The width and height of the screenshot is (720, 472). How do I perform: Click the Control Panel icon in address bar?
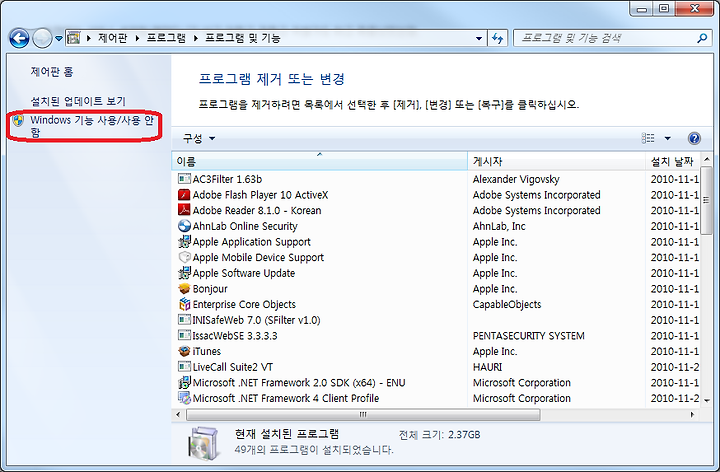[x=74, y=38]
